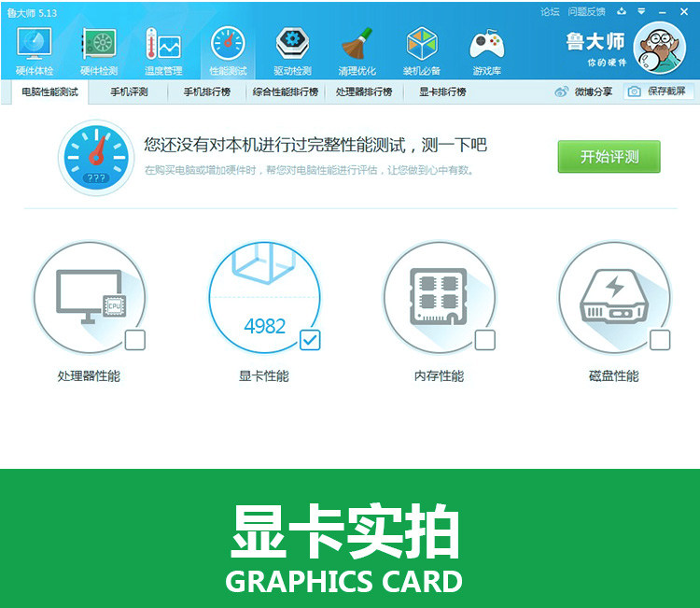Click the 鲁大师 mascot avatar
Viewport: 700px width, 608px height.
pos(660,48)
